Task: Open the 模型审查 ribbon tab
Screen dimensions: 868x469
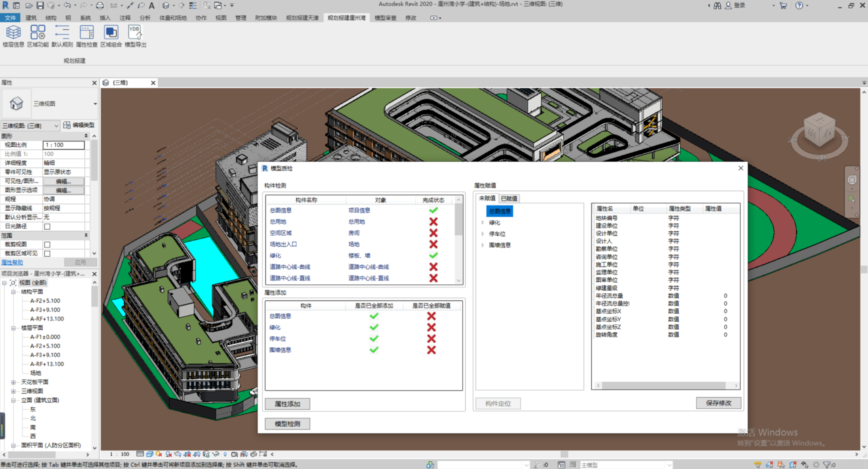Action: coord(385,18)
